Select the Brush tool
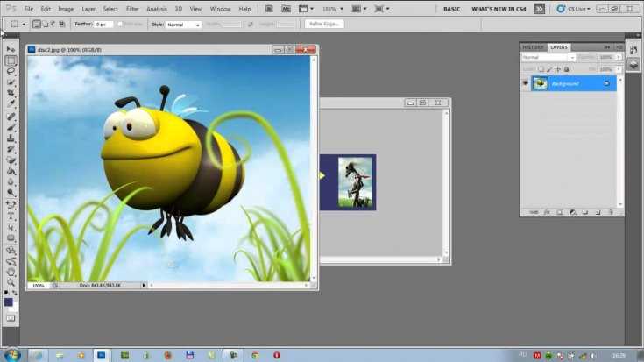Screen dimensions: 644x362 click(x=11, y=128)
